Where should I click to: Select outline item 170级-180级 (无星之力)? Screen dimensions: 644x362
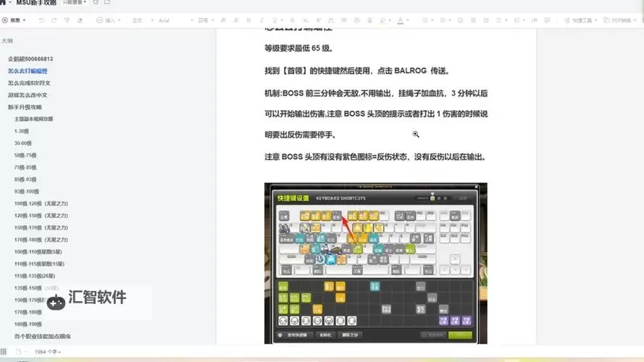click(41, 240)
